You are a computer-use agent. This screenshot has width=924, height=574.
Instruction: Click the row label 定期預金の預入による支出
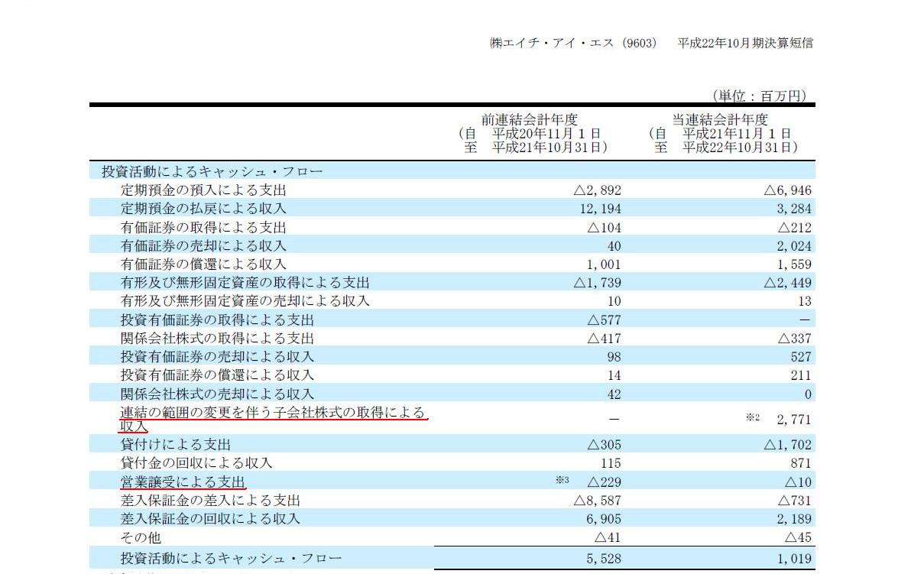tap(203, 190)
